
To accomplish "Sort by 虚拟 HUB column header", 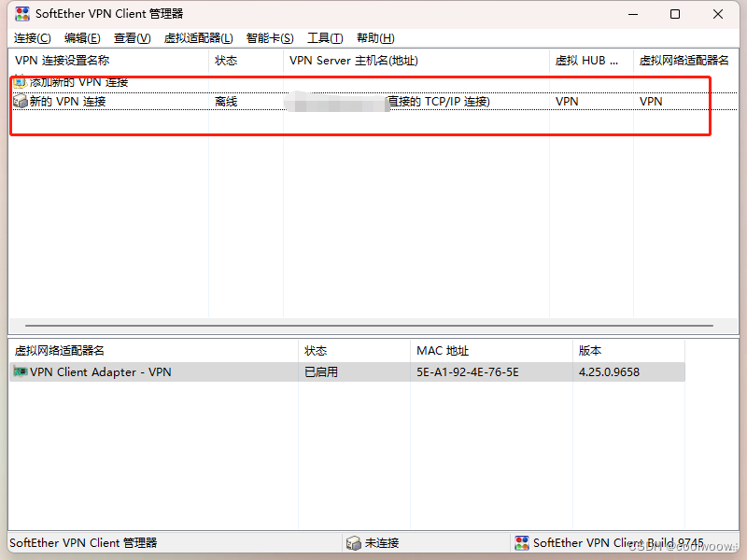I will click(x=591, y=61).
